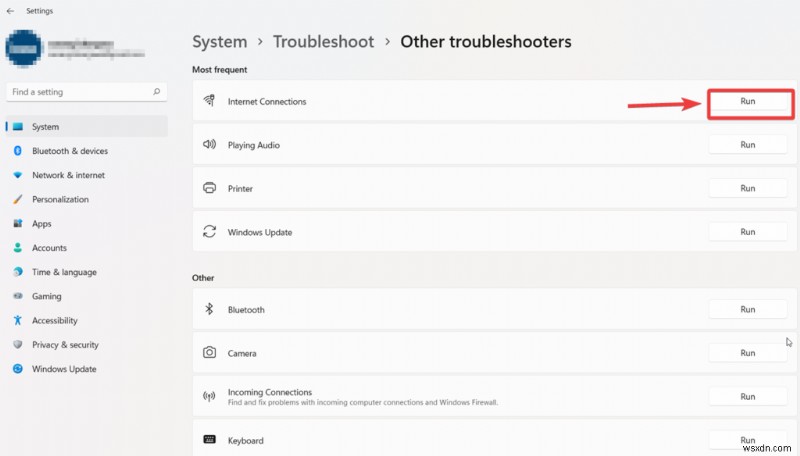800x456 pixels.
Task: Select Time & language in sidebar
Action: point(64,272)
